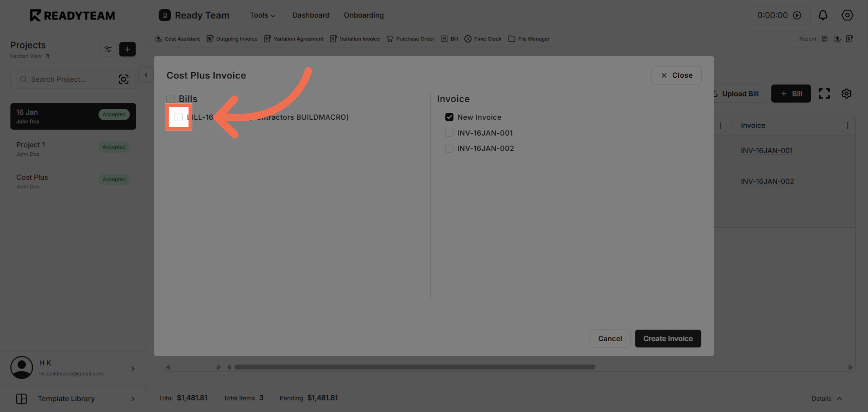This screenshot has height=412, width=868.
Task: Go to the Dashboard tab
Action: (x=311, y=15)
